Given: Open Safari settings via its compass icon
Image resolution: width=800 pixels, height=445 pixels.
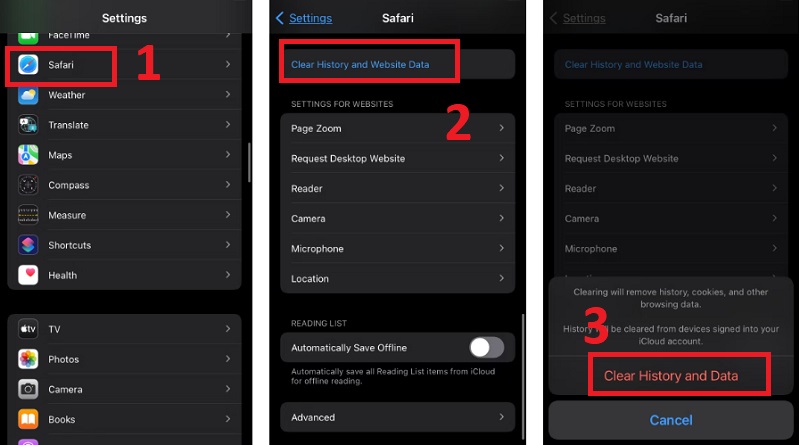Looking at the screenshot, I should [28, 65].
